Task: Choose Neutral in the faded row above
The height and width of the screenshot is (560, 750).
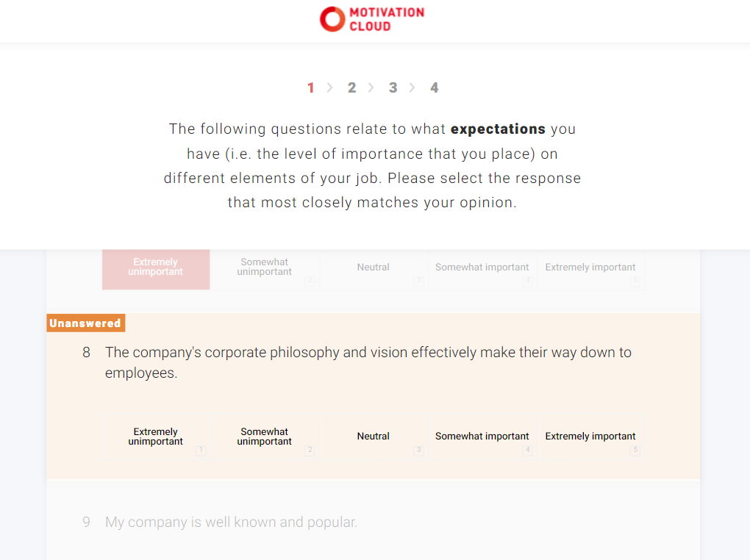Action: (374, 268)
